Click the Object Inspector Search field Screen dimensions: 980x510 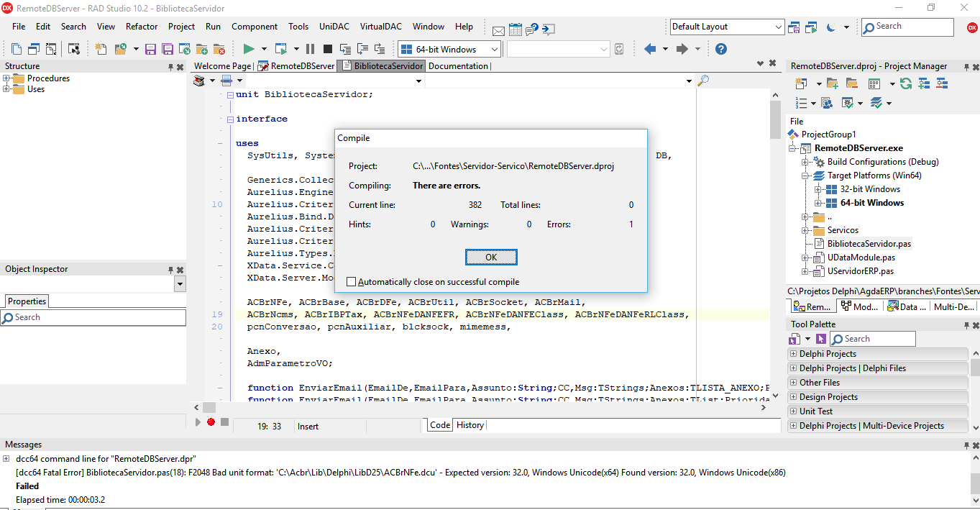(x=93, y=317)
